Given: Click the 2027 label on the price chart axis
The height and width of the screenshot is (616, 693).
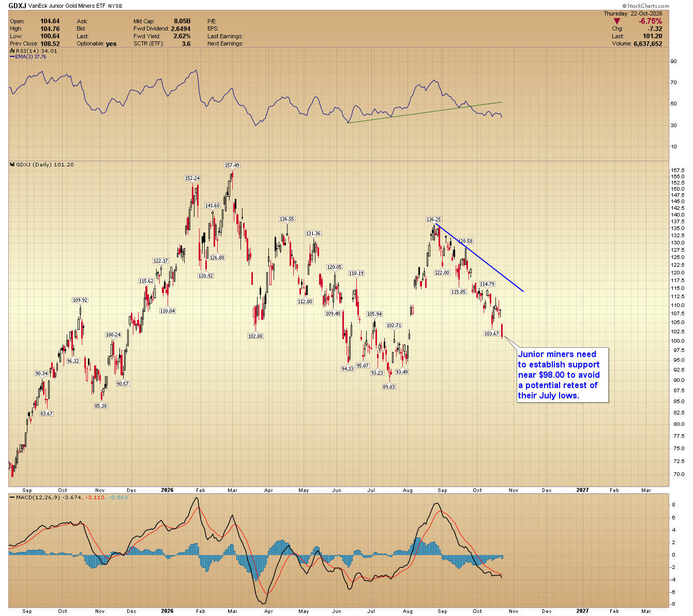Looking at the screenshot, I should click(582, 490).
